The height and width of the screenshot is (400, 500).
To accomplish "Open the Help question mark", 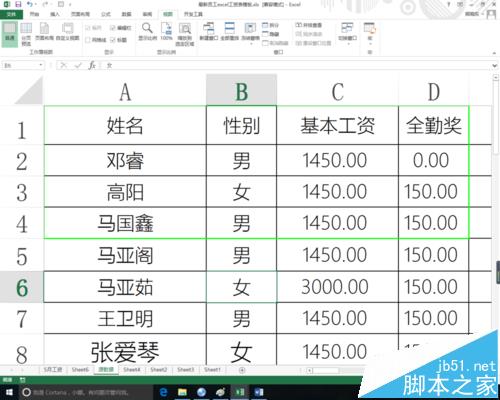I will click(449, 4).
